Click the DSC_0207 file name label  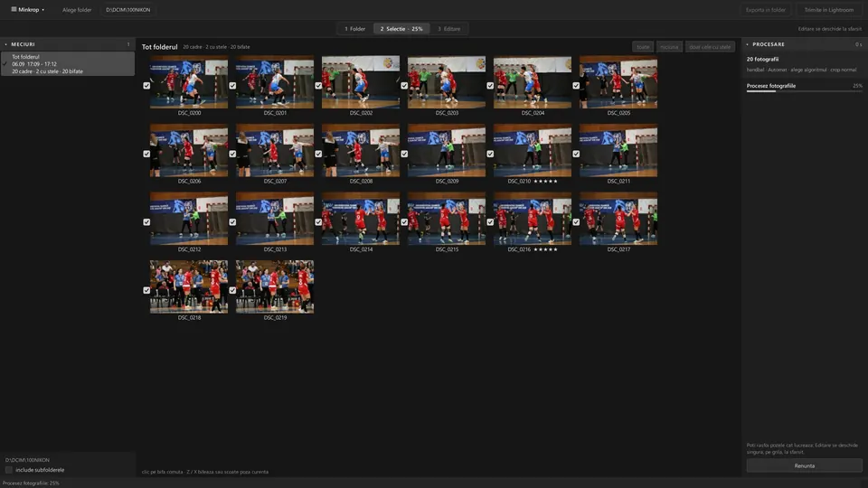point(275,181)
